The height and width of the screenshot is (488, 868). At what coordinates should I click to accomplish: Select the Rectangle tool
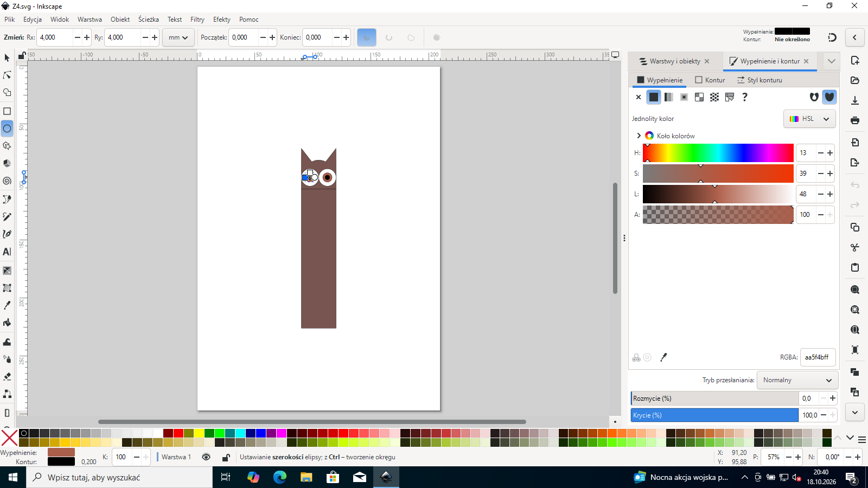(7, 111)
